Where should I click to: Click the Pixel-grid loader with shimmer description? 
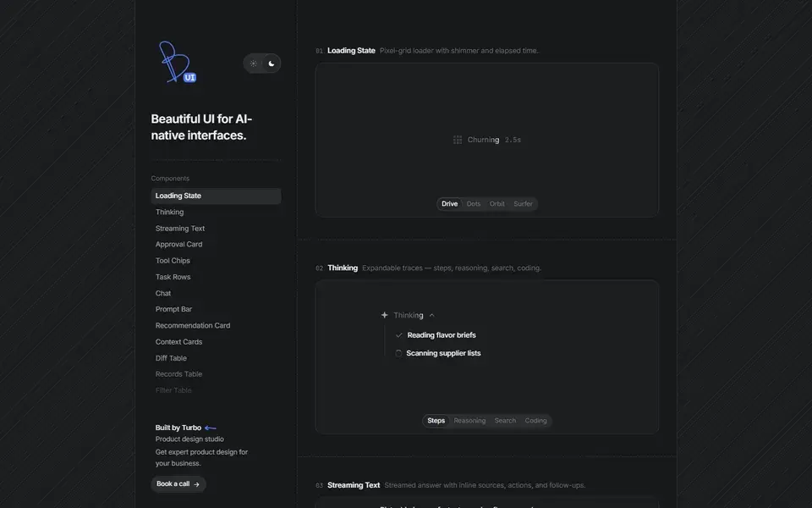pyautogui.click(x=458, y=51)
